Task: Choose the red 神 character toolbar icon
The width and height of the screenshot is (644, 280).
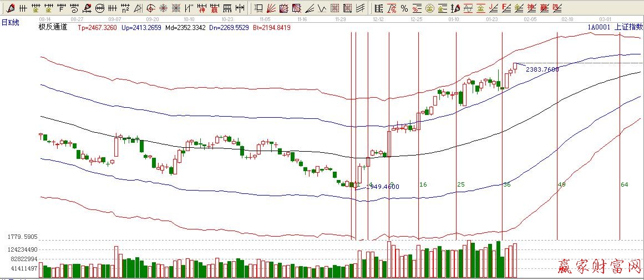Action: (x=202, y=8)
